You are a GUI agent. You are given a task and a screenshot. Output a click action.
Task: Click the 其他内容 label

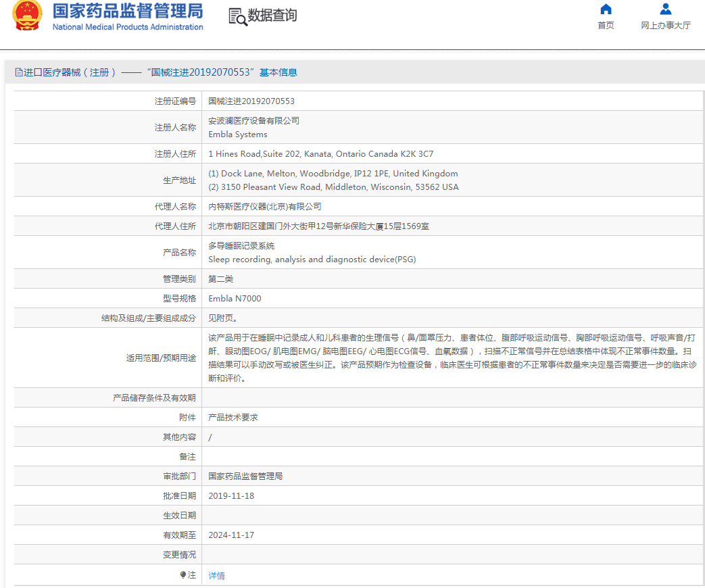[x=179, y=437]
